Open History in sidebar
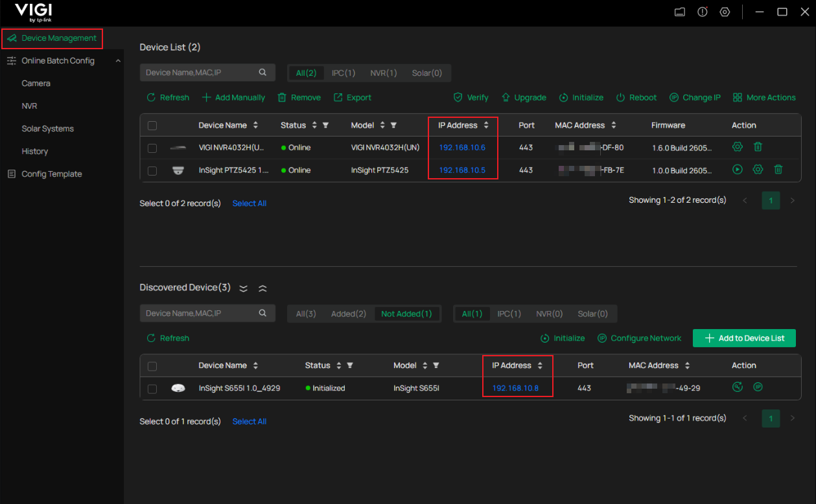 [34, 151]
